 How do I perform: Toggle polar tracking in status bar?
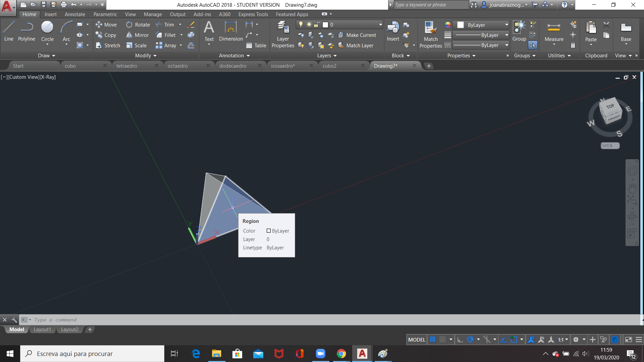pyautogui.click(x=470, y=340)
